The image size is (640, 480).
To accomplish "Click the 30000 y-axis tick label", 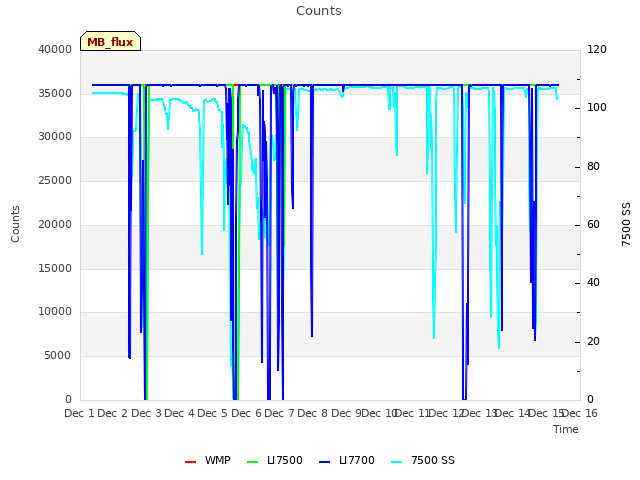I will (x=55, y=136).
